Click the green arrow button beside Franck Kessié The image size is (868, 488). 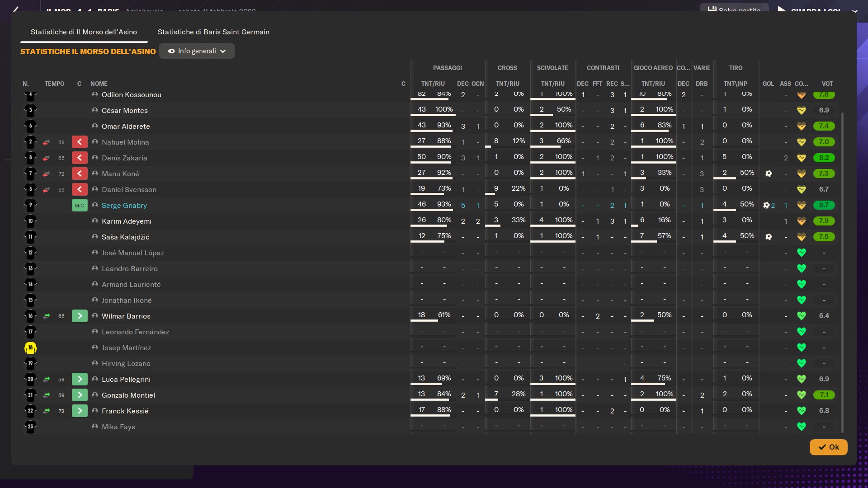(80, 411)
